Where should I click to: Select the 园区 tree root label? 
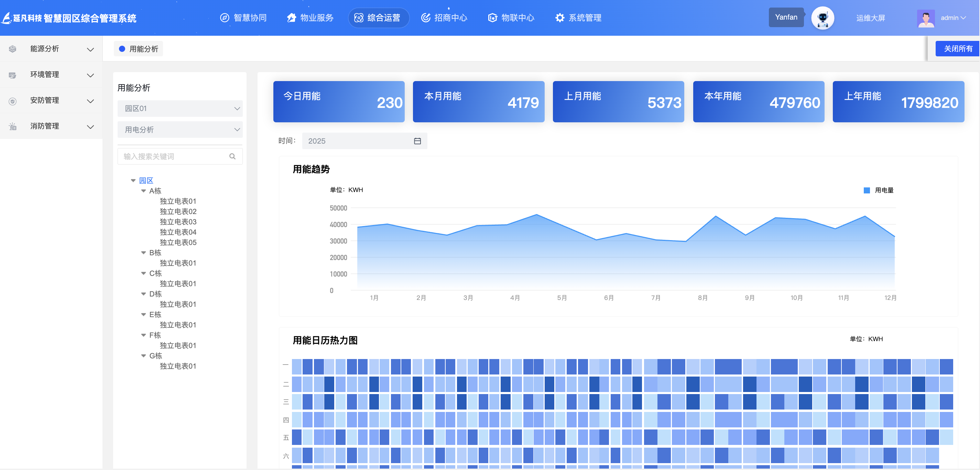[146, 181]
